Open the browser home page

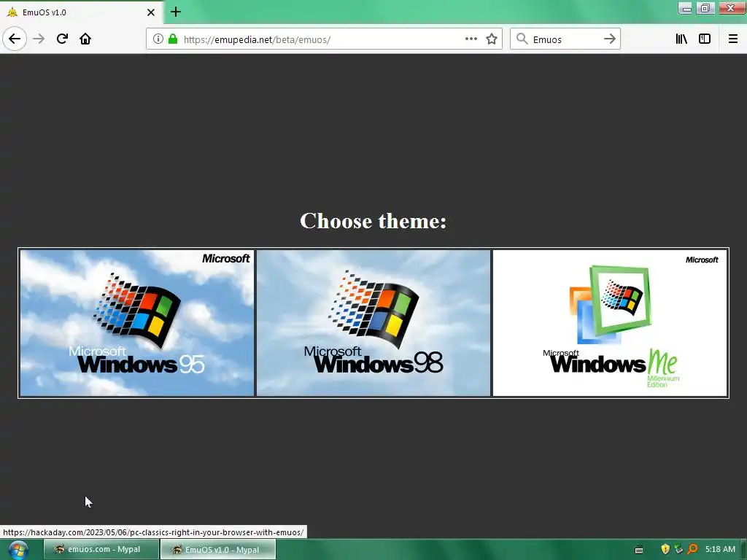(x=85, y=39)
